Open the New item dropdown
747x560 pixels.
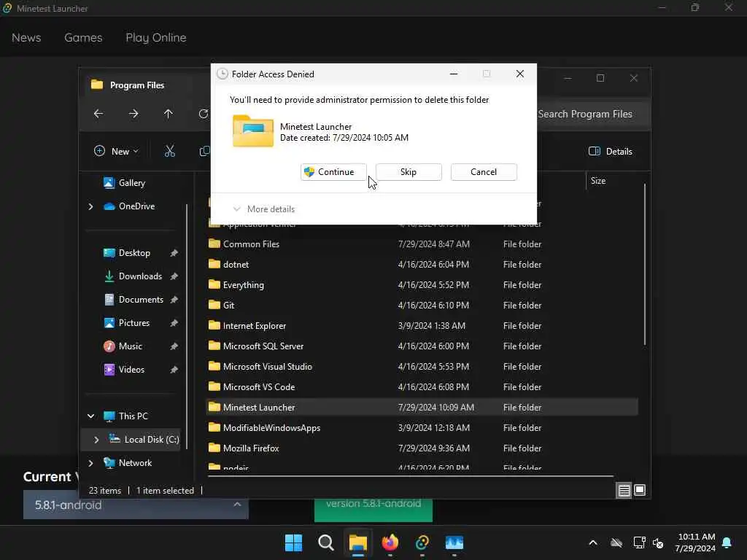116,152
